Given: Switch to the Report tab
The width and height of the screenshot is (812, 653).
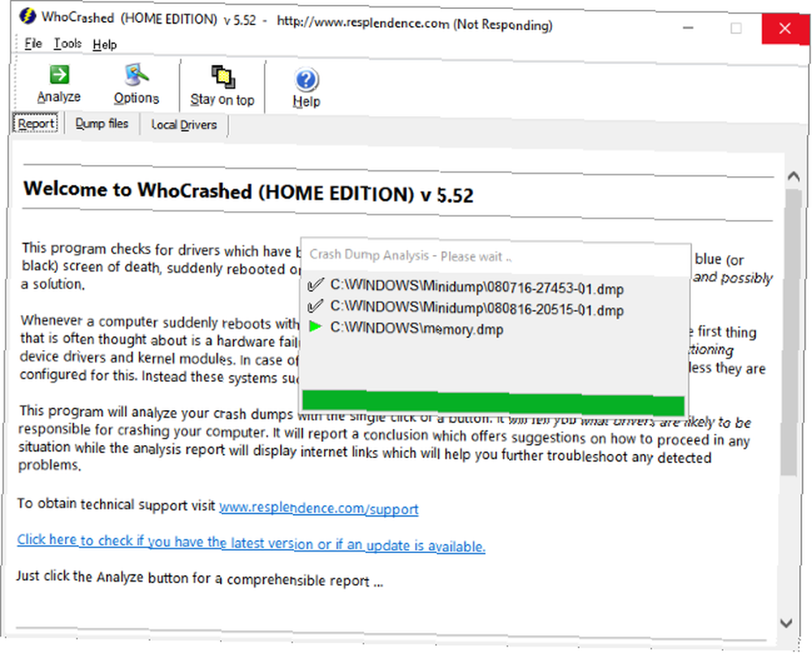Looking at the screenshot, I should 36,123.
